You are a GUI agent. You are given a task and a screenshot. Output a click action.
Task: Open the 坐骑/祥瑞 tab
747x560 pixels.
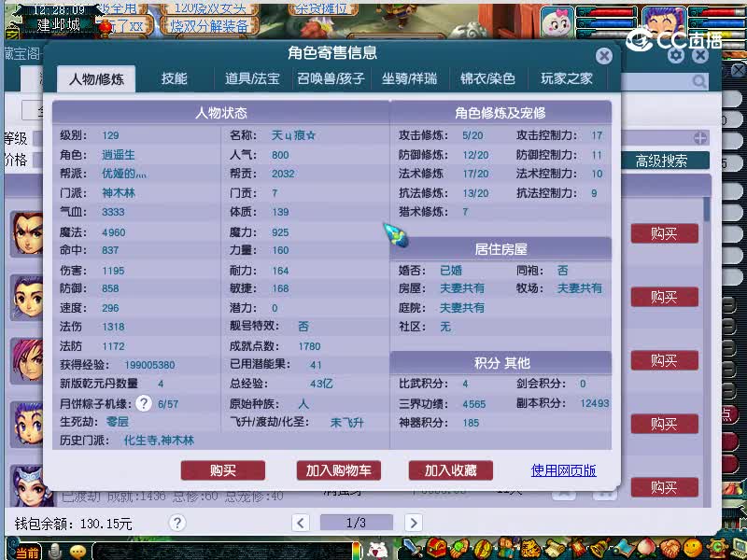(409, 78)
